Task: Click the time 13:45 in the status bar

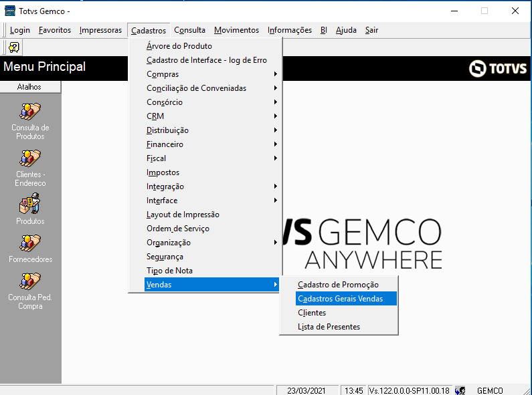Action: pyautogui.click(x=353, y=390)
